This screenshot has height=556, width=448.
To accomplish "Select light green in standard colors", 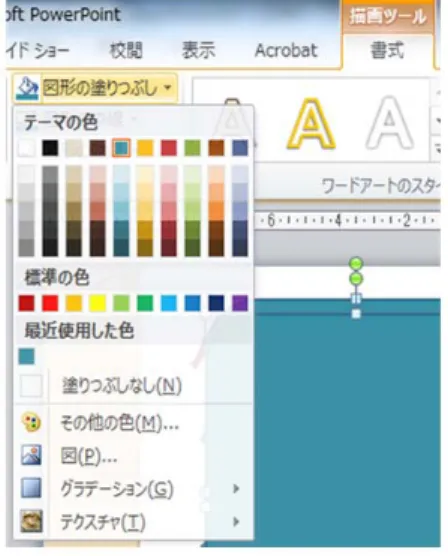I will [121, 304].
